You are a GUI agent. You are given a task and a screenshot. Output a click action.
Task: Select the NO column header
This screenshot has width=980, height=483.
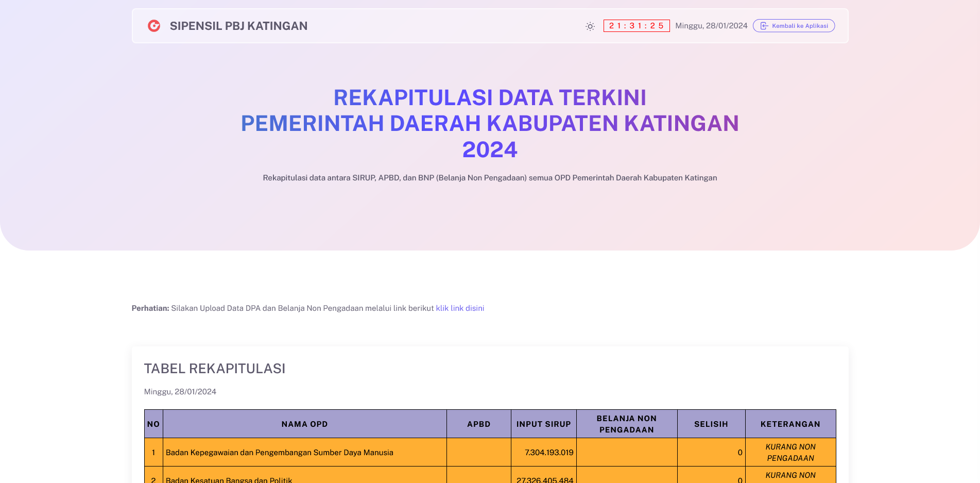click(x=153, y=424)
